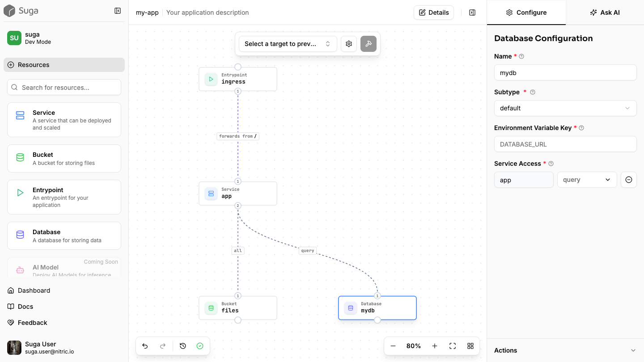Select the Entrypoint resource icon
Screen dimensions: 644x362
click(20, 193)
